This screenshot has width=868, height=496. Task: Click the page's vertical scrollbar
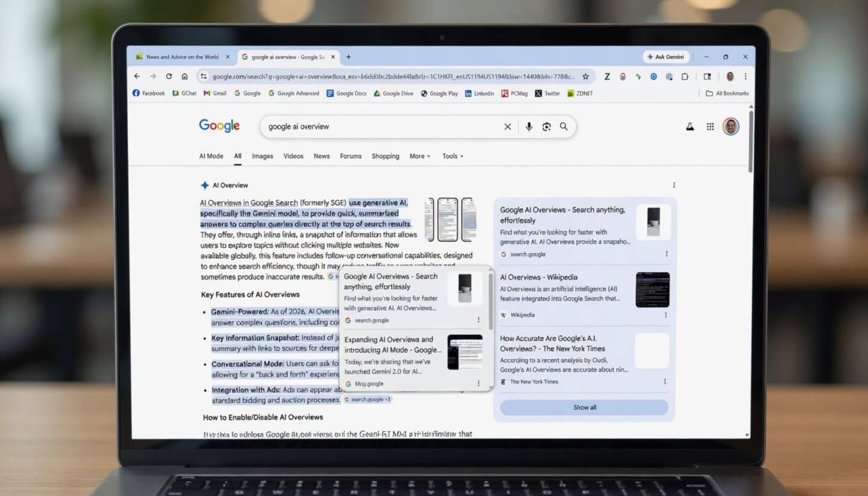click(750, 142)
